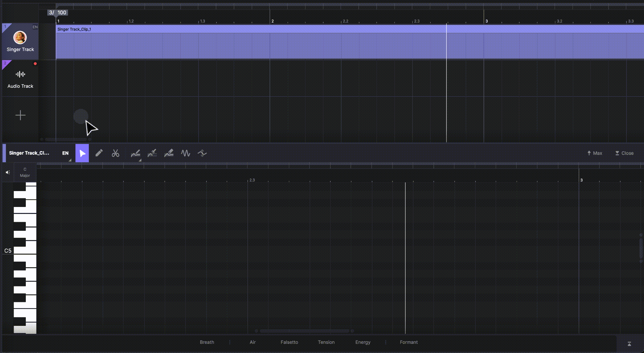This screenshot has width=644, height=353.
Task: Select the Scissors split tool
Action: coord(115,153)
